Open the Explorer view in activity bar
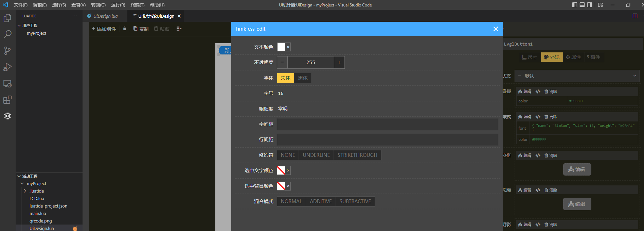The width and height of the screenshot is (644, 231). pos(7,18)
